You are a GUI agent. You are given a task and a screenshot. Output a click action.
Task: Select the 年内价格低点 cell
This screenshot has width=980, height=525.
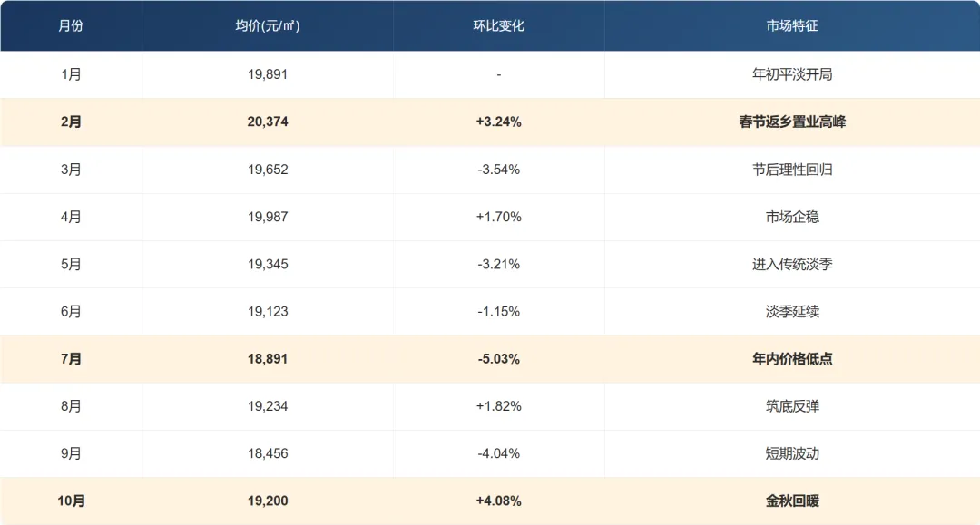coord(791,359)
